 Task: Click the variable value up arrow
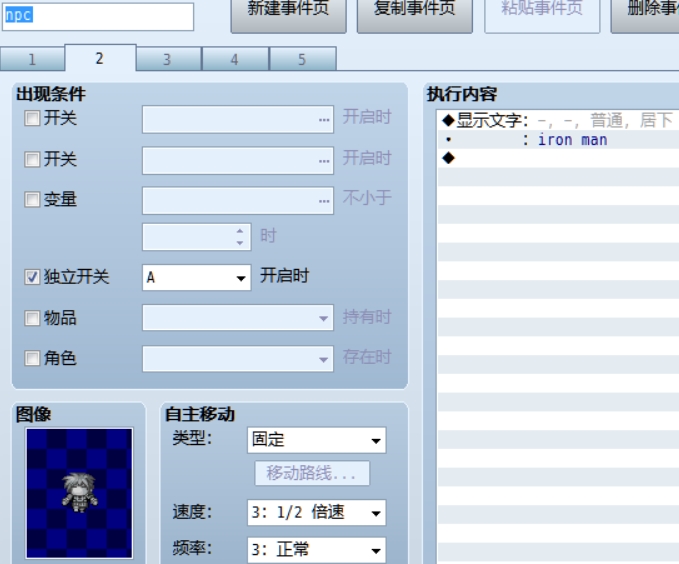click(240, 231)
